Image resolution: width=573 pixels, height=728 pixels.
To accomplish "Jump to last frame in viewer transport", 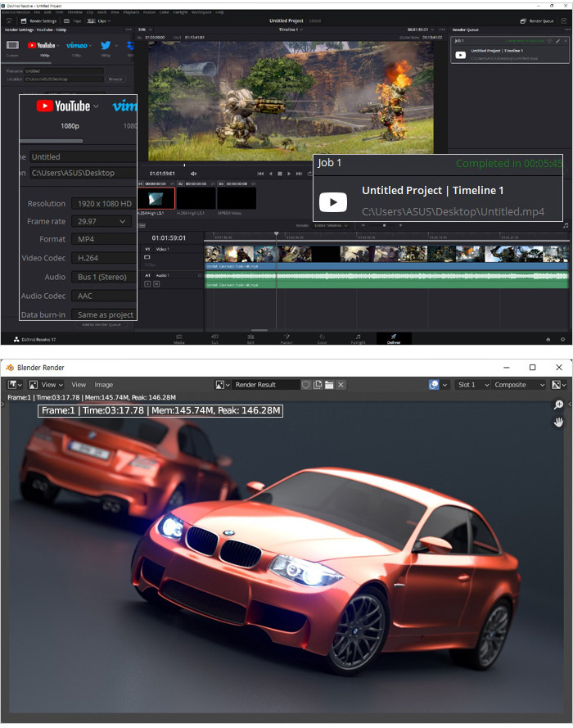I will tap(300, 174).
